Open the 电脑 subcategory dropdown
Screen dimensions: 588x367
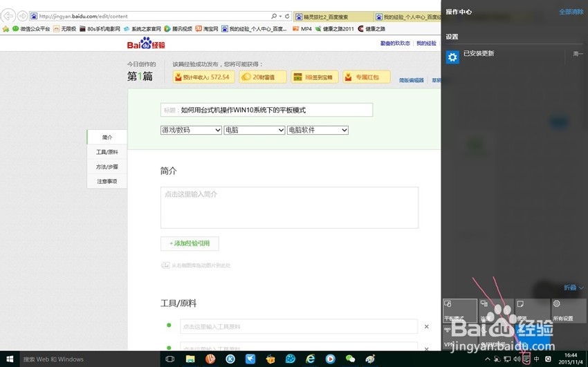point(255,130)
